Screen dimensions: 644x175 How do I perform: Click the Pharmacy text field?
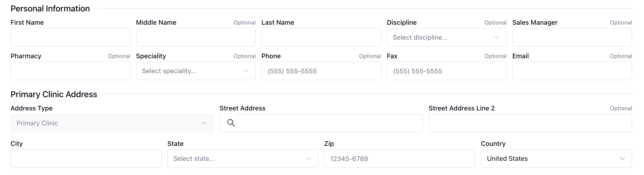coord(70,71)
